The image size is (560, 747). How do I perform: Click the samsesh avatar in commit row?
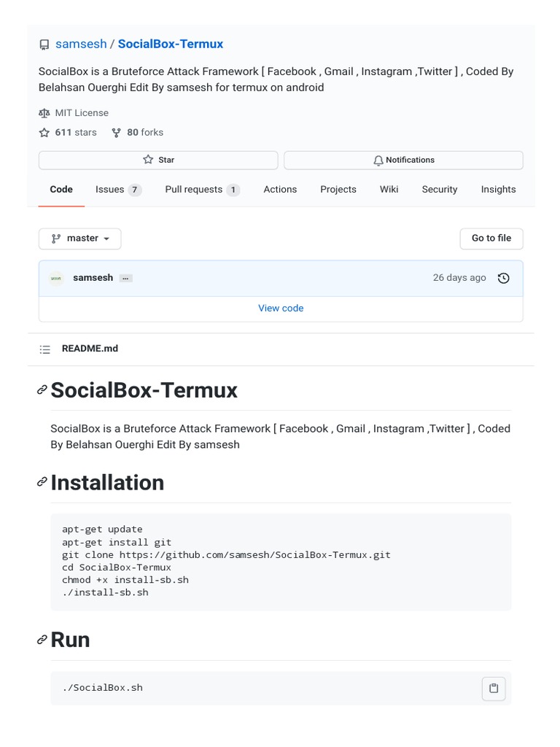point(56,278)
